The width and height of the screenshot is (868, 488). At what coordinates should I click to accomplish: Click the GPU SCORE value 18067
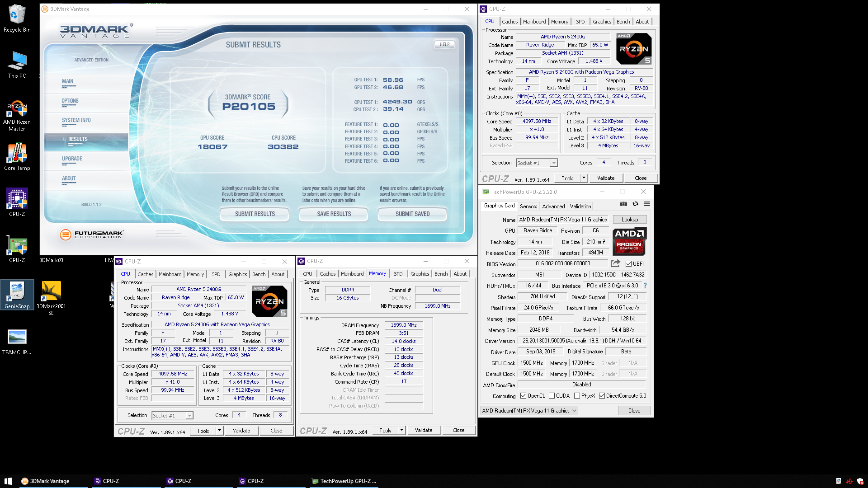pos(212,147)
